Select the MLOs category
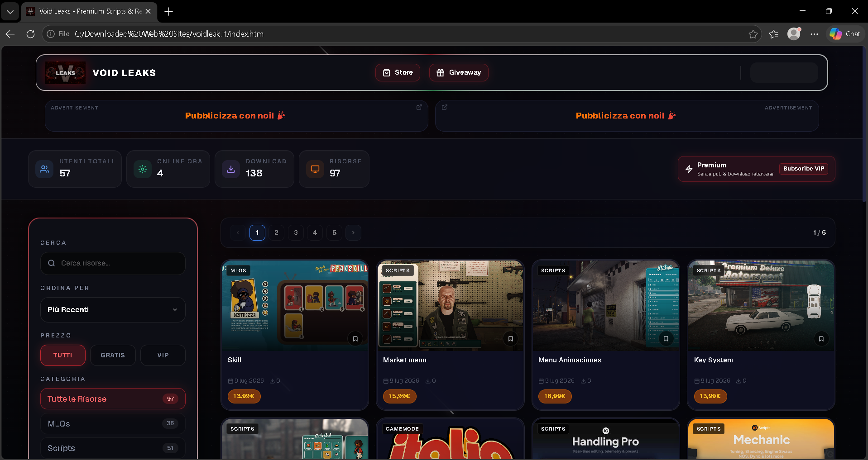Viewport: 868px width, 460px height. point(113,424)
